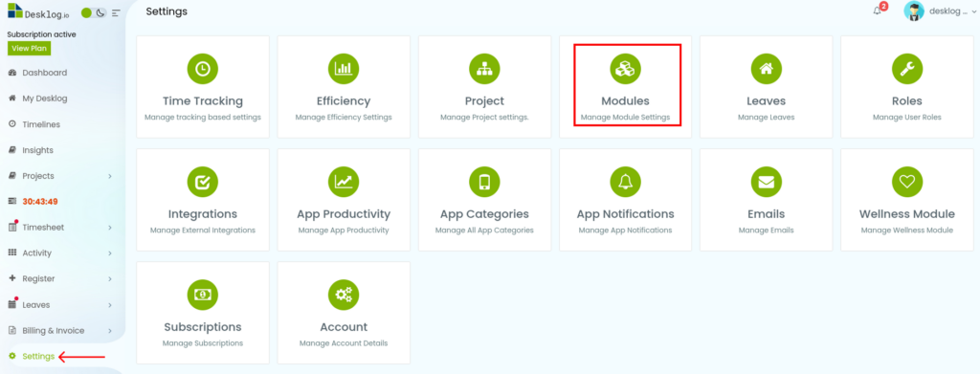Open the Efficiency settings title
The width and height of the screenshot is (980, 374).
click(344, 100)
